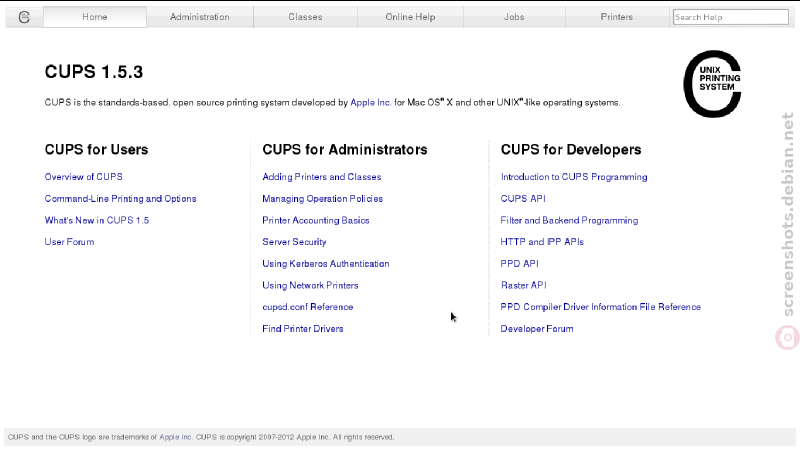This screenshot has width=800, height=450.
Task: Follow the Apple Inc. link in footer
Action: click(x=176, y=437)
